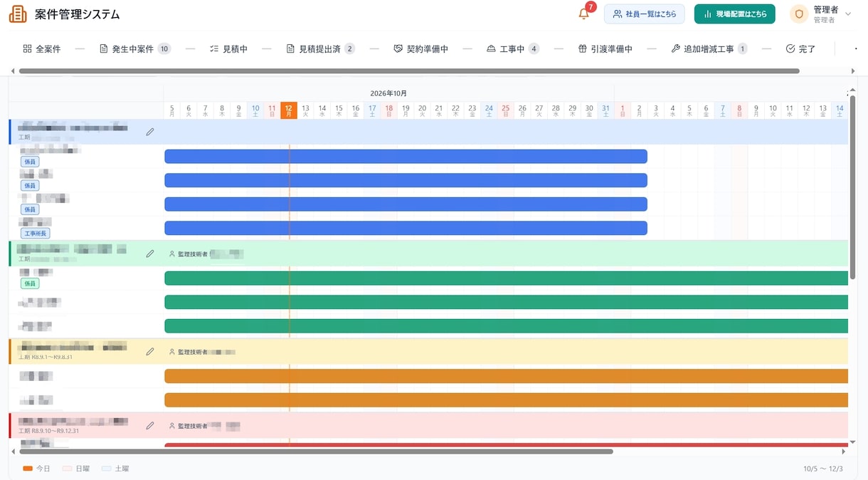Click the left arrow of the bottom scrollbar
868x480 pixels.
click(13, 452)
